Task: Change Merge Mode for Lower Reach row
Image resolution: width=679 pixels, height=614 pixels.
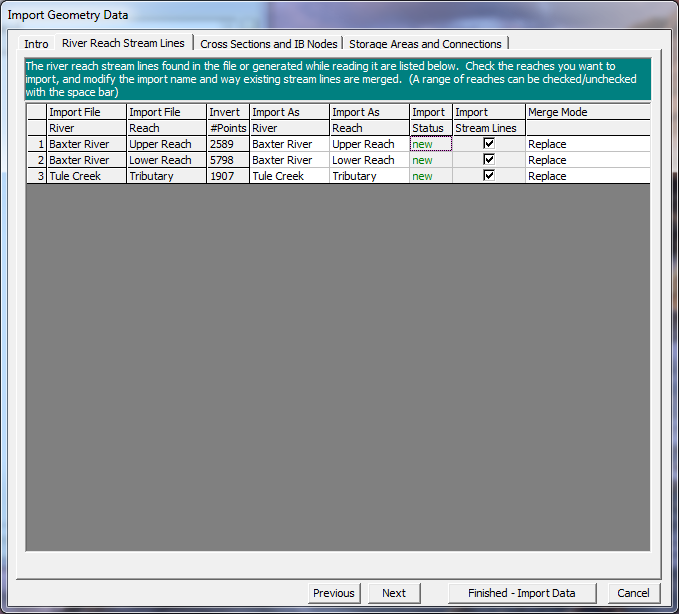Action: (x=587, y=160)
